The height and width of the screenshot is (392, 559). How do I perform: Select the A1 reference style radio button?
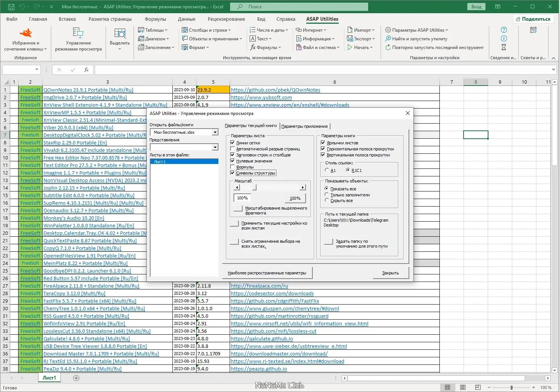[327, 170]
